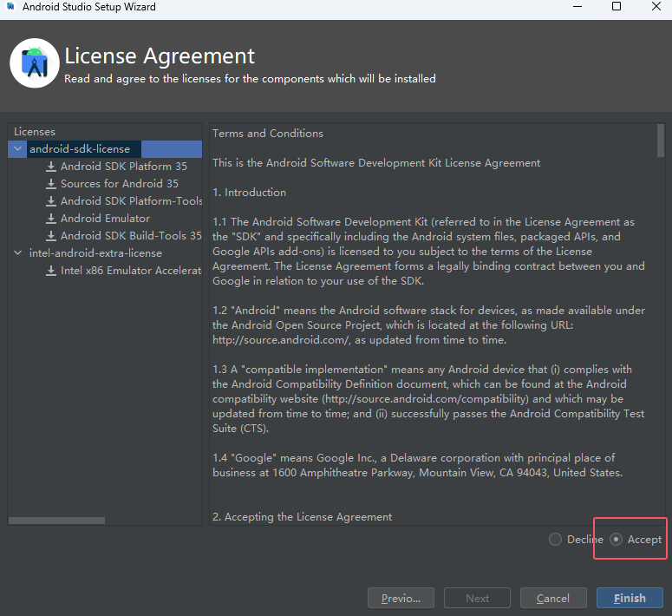Click the Terms and Conditions heading text
The image size is (672, 616).
tap(268, 134)
